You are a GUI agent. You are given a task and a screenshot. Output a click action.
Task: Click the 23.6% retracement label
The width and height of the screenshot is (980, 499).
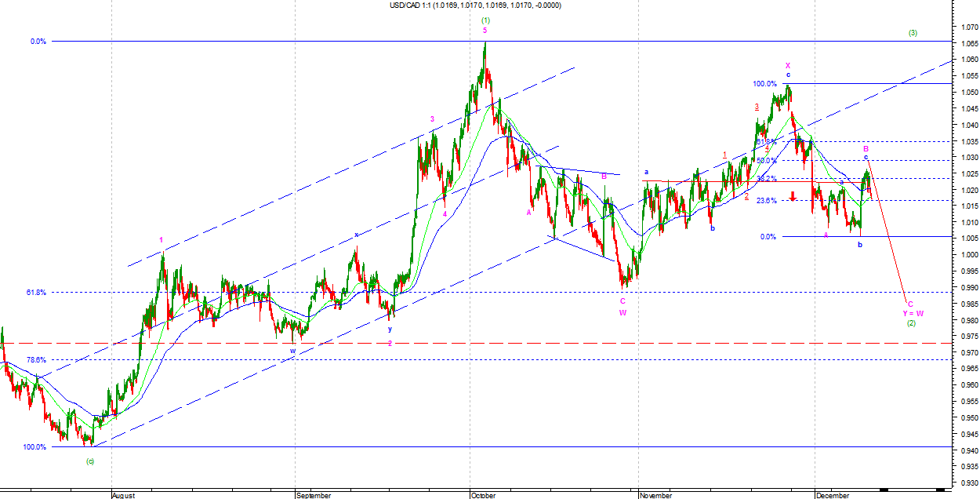tap(766, 201)
